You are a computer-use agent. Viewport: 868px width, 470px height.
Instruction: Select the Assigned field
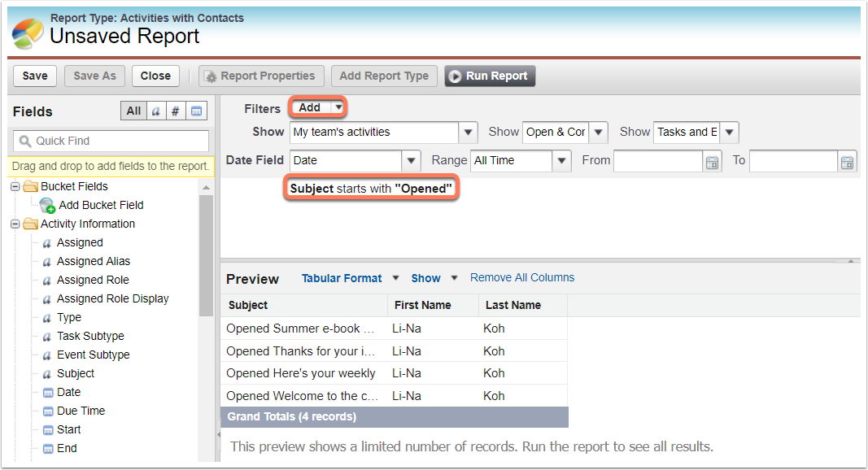tap(80, 243)
